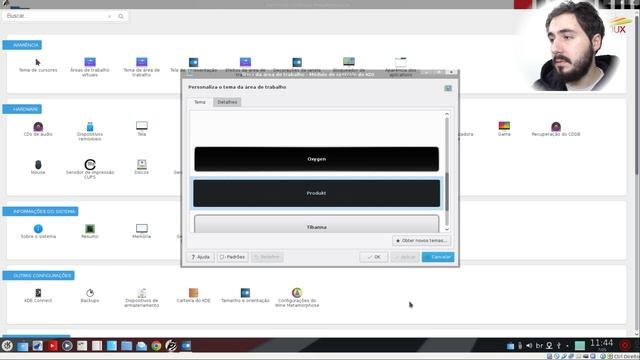The image size is (640, 360).
Task: Open Dispositivos de armazenamento settings
Action: tap(142, 298)
